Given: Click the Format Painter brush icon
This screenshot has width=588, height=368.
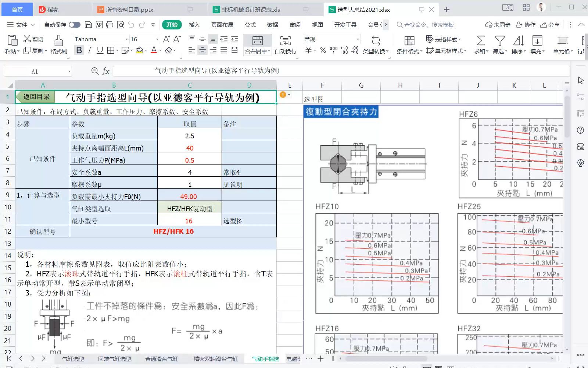Looking at the screenshot, I should pos(58,40).
